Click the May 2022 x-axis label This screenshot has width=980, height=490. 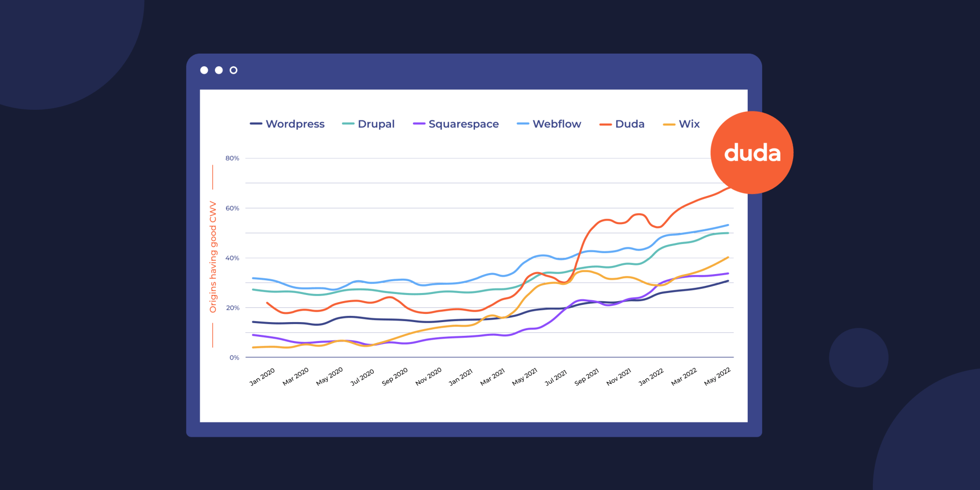[x=717, y=376]
